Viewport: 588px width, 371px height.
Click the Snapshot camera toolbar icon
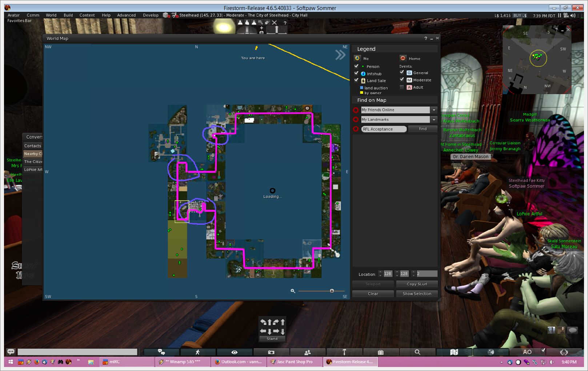(x=271, y=352)
